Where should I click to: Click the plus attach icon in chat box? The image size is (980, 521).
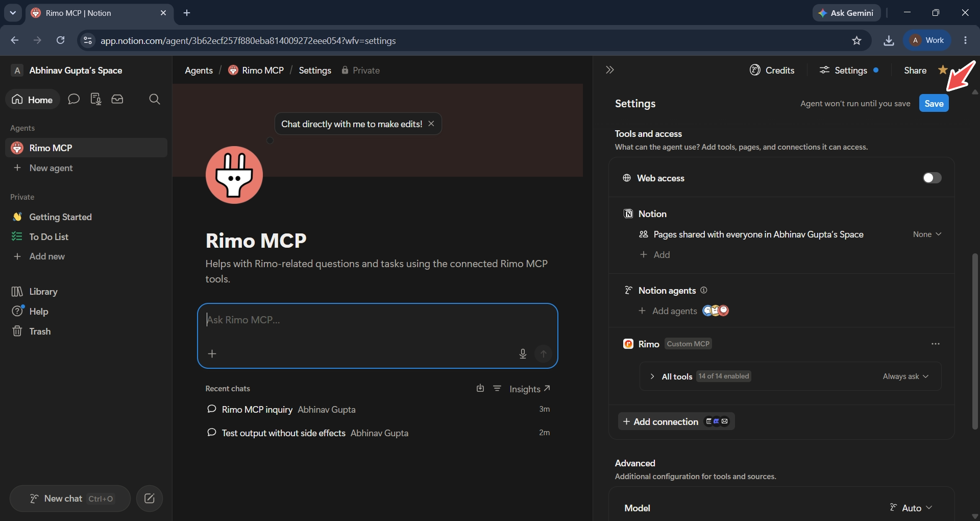tap(212, 353)
